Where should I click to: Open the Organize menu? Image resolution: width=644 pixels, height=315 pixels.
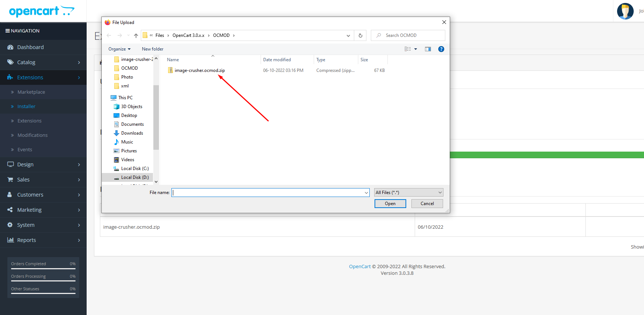point(119,49)
